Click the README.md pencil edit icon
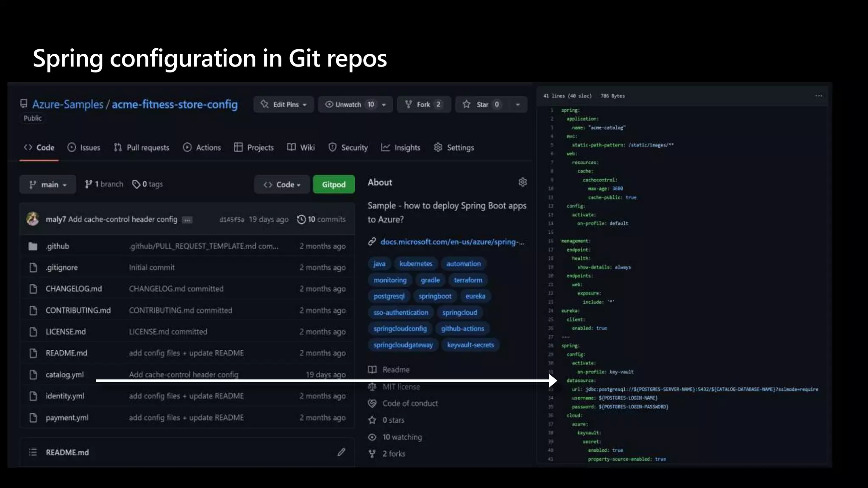The height and width of the screenshot is (488, 868). [x=341, y=452]
